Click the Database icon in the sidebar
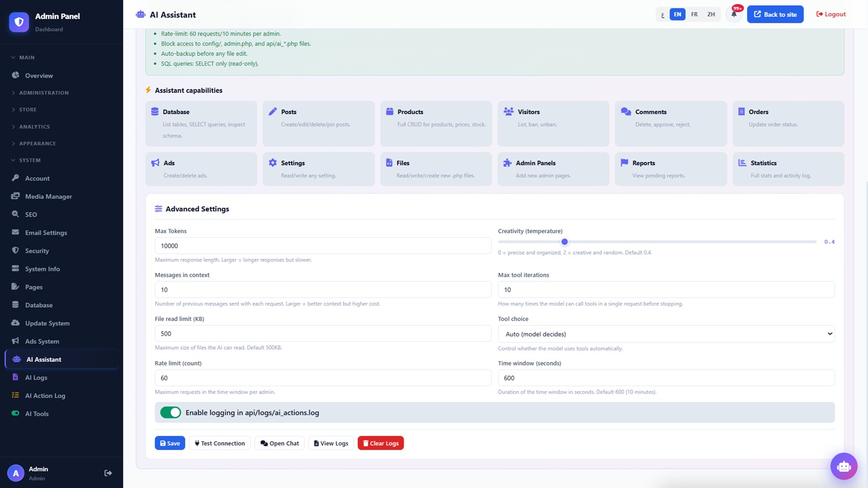Image resolution: width=868 pixels, height=488 pixels. pyautogui.click(x=15, y=305)
